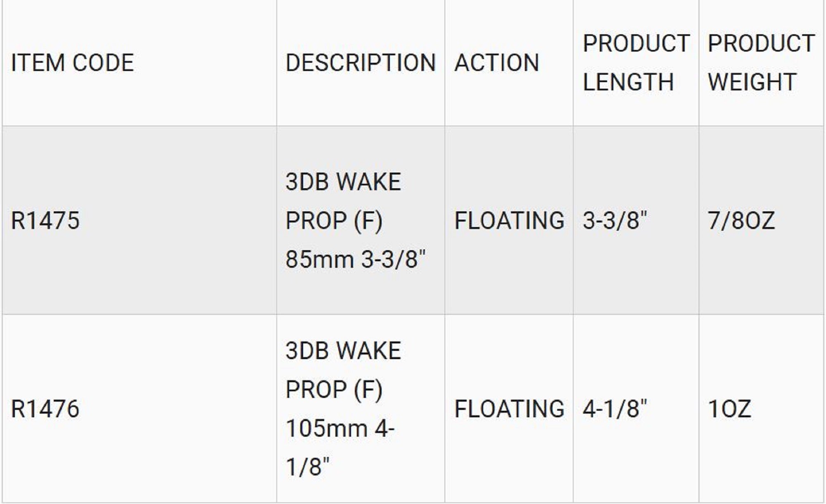Click the trailing 1/8" line in R1476 description
Viewport: 826px width, 504px height.
pyautogui.click(x=308, y=467)
